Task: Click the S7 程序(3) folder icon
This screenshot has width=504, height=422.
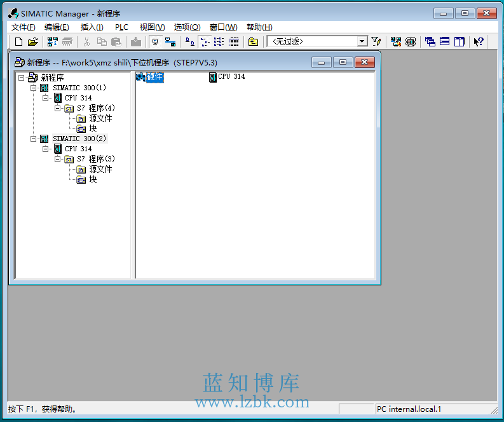Action: (69, 160)
